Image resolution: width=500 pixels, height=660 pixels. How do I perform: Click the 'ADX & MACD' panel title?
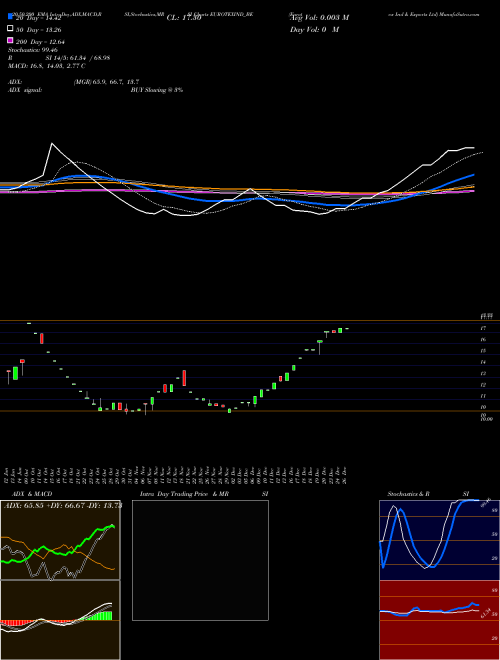(32, 494)
